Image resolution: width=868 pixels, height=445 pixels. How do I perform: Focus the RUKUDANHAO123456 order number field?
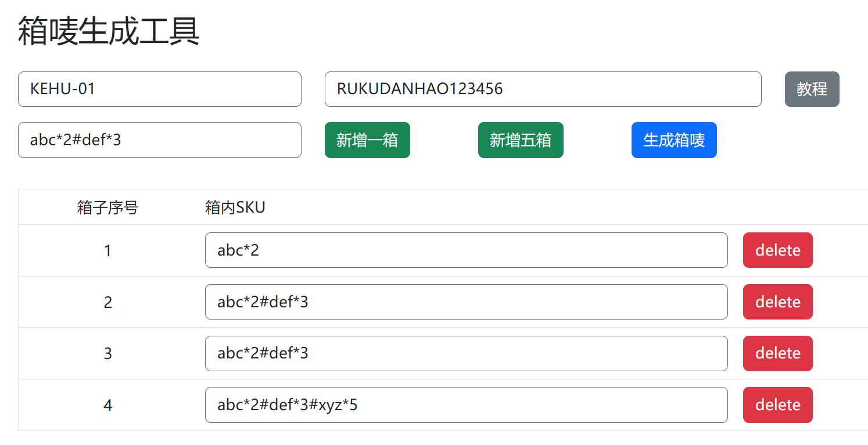(x=543, y=89)
